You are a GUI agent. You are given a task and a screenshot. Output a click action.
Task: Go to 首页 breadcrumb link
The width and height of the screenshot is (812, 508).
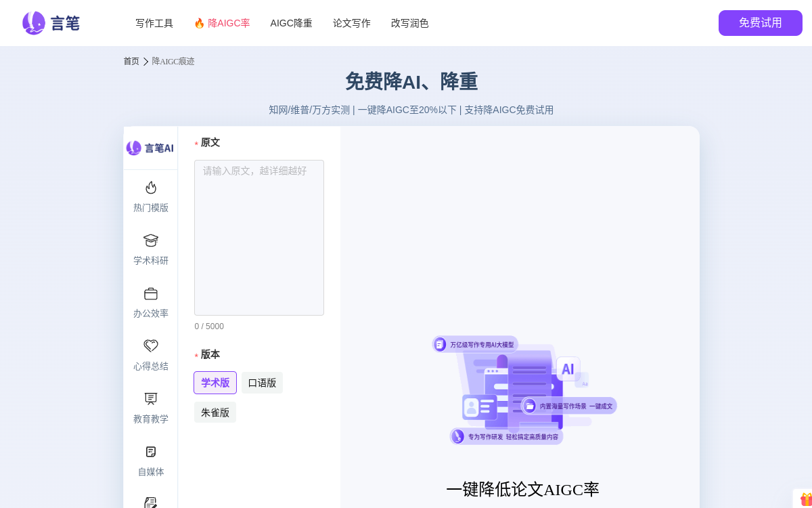pyautogui.click(x=131, y=61)
